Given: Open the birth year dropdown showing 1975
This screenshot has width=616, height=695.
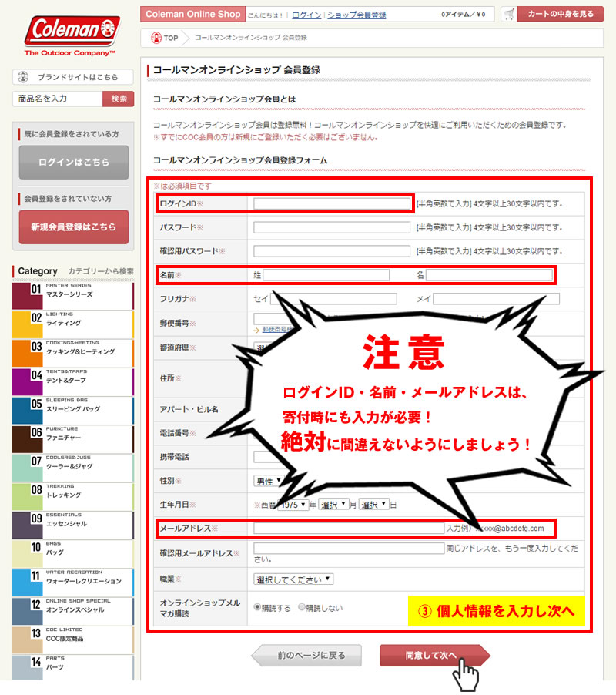Looking at the screenshot, I should point(293,505).
